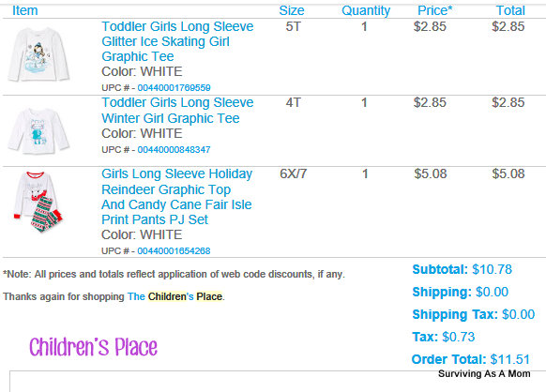
Task: Click the Size column header
Action: 292,10
